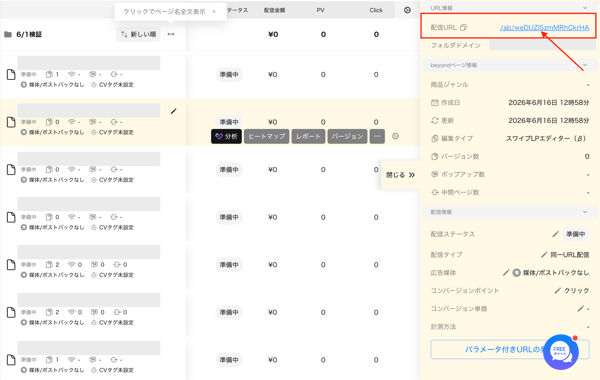Open the FREE chat bubble
The height and width of the screenshot is (380, 600).
(561, 352)
